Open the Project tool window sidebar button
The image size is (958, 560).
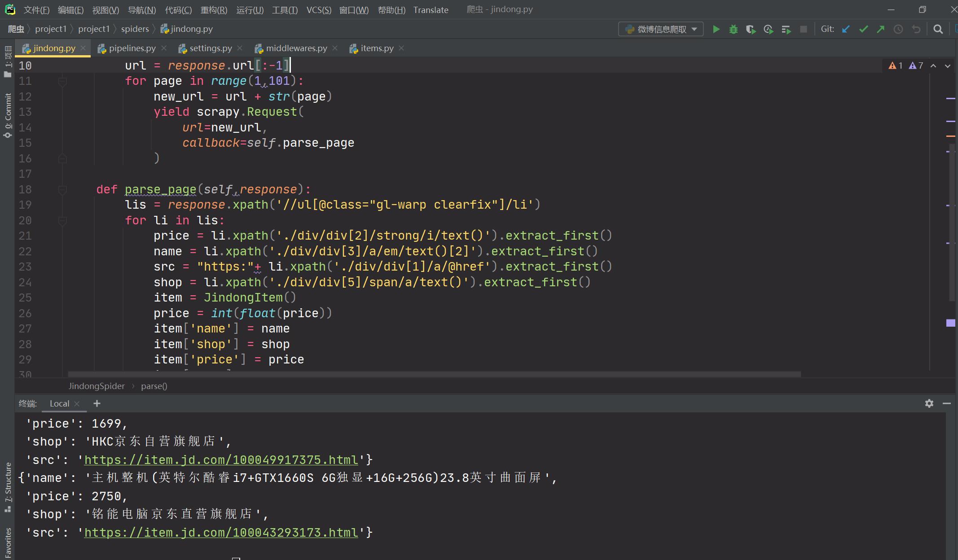(8, 61)
